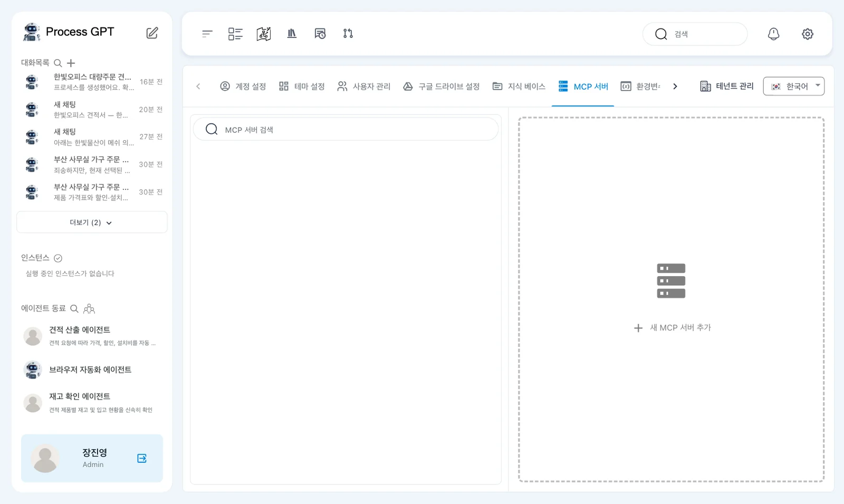Open 테넌트 관리 button

[727, 86]
